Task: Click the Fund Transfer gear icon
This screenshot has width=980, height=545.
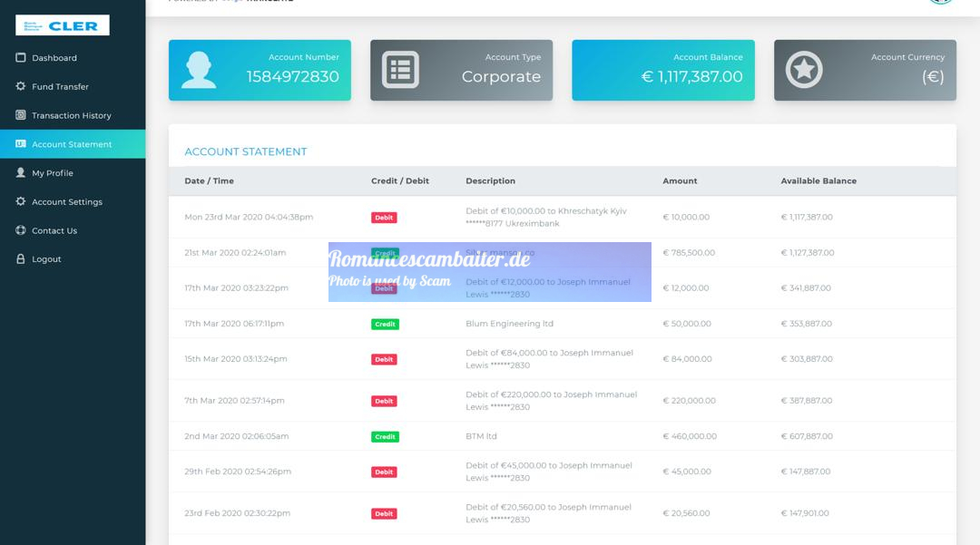Action: click(21, 86)
